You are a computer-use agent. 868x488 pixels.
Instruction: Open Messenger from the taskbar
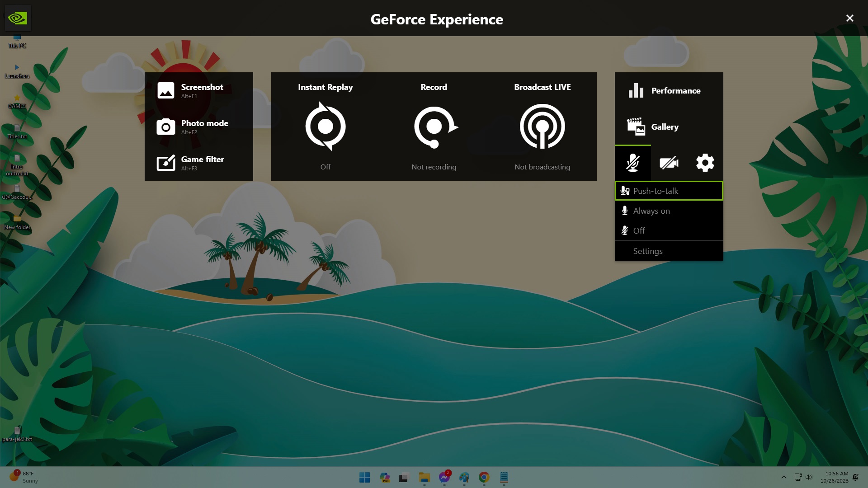pyautogui.click(x=444, y=477)
